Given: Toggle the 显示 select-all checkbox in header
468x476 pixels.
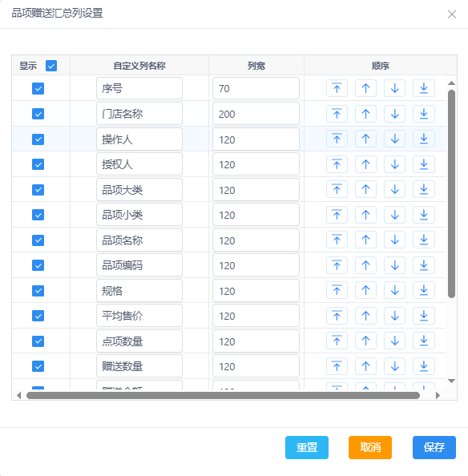Looking at the screenshot, I should 51,66.
